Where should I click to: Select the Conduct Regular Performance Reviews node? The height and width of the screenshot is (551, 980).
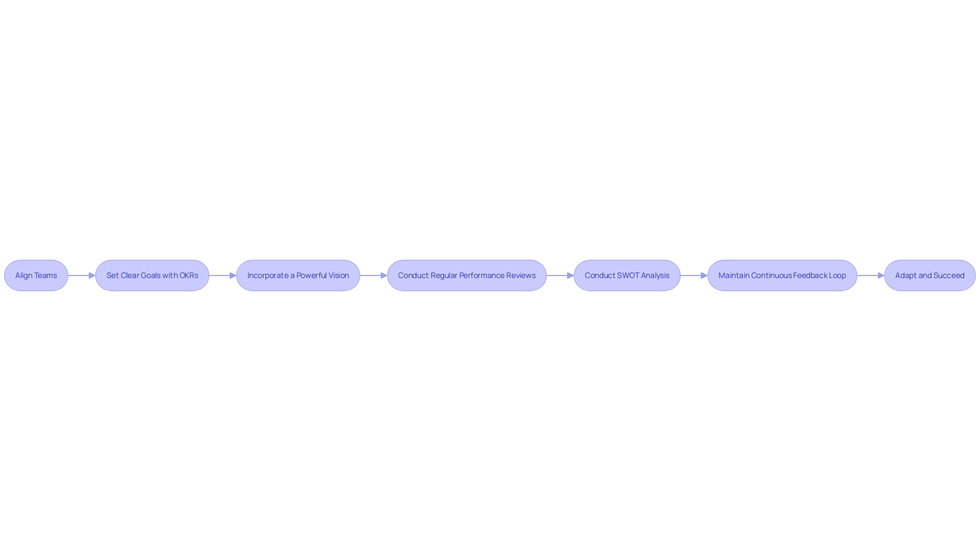[x=467, y=275]
